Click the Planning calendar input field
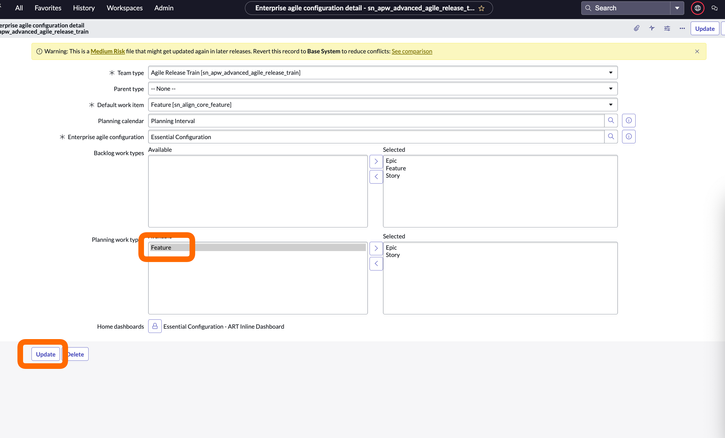 376,121
